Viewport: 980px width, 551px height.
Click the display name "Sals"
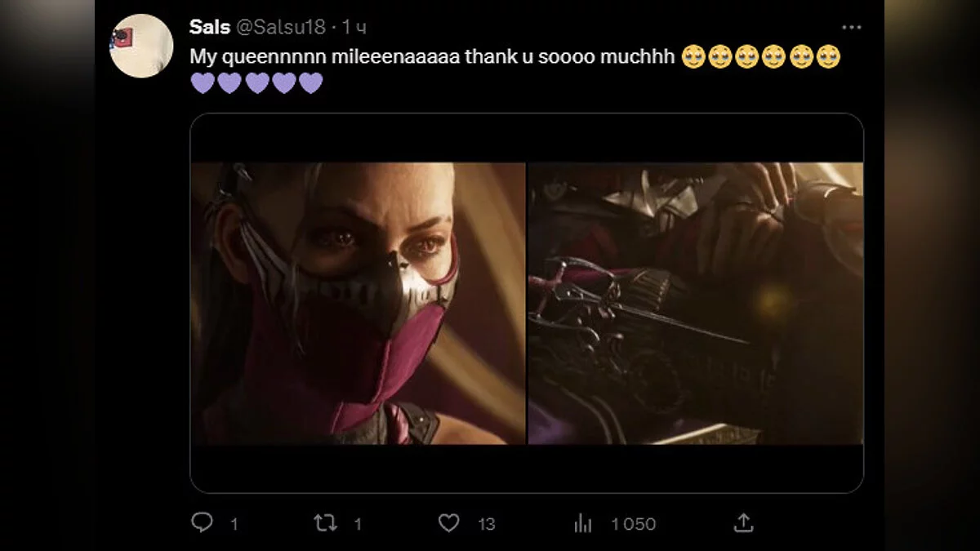209,27
